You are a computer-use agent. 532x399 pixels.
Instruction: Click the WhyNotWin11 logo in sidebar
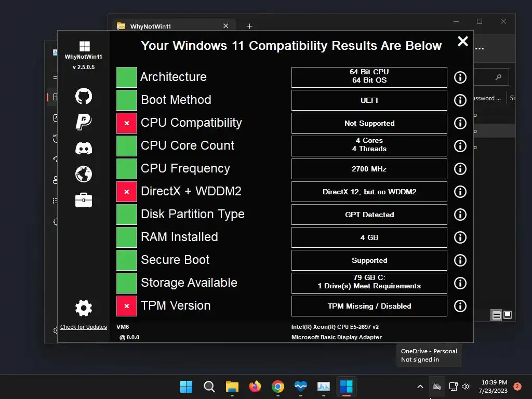click(x=84, y=46)
